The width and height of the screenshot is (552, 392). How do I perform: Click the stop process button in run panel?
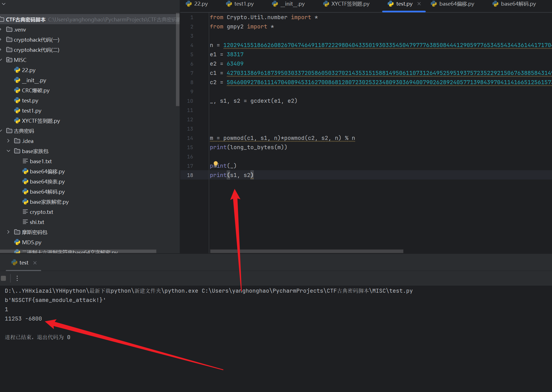[3, 278]
